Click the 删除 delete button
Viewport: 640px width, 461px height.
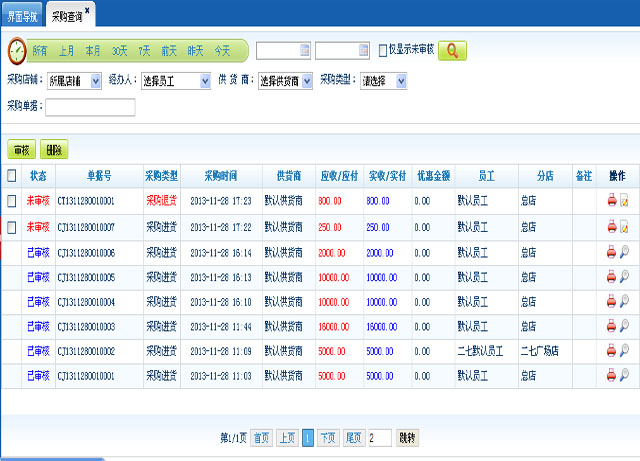pyautogui.click(x=54, y=150)
